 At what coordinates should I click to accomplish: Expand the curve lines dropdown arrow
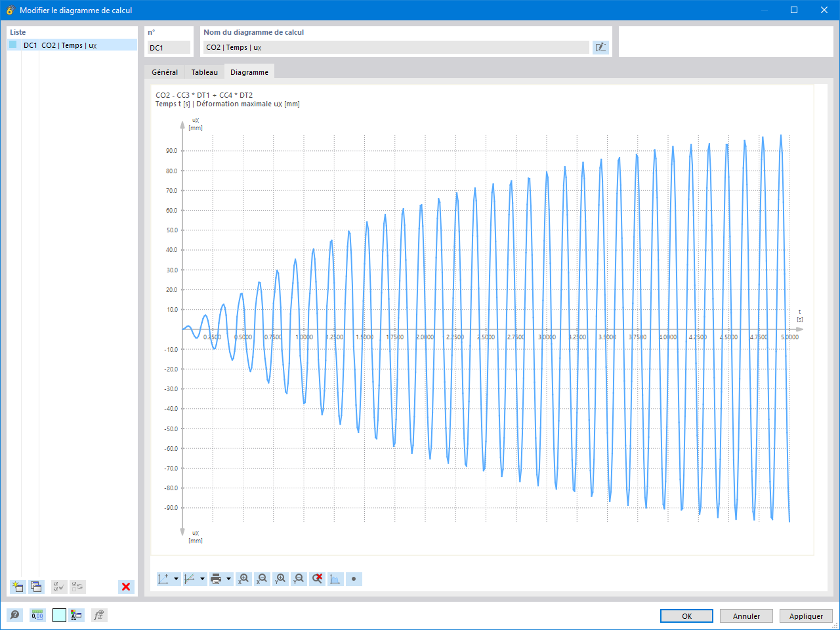[x=202, y=579]
